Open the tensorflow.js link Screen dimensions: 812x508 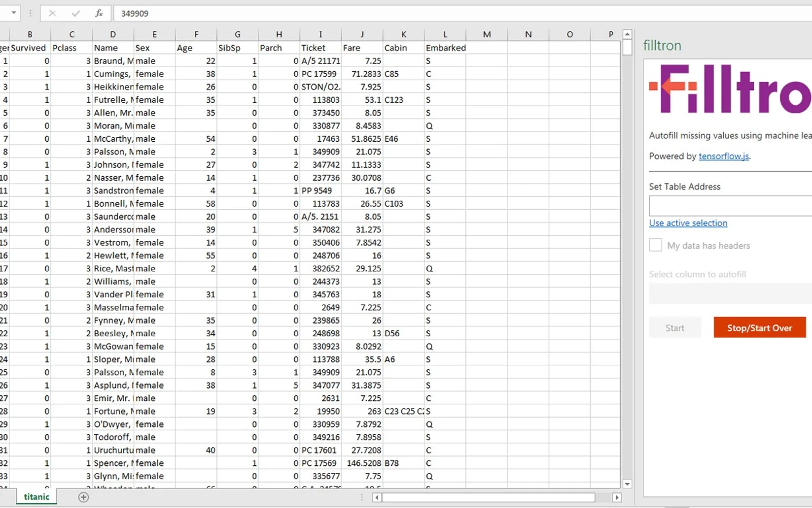coord(724,156)
